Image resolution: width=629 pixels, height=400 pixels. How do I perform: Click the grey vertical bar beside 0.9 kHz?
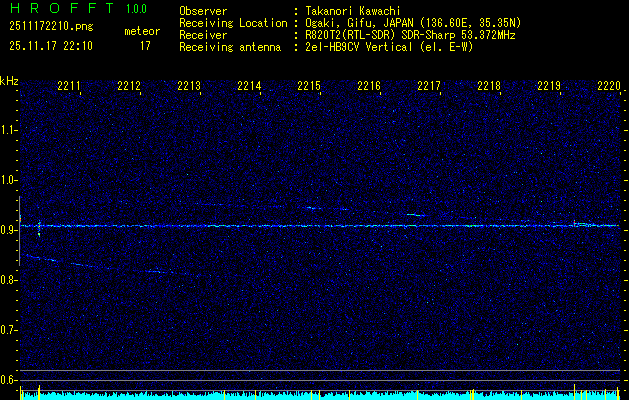(20, 231)
